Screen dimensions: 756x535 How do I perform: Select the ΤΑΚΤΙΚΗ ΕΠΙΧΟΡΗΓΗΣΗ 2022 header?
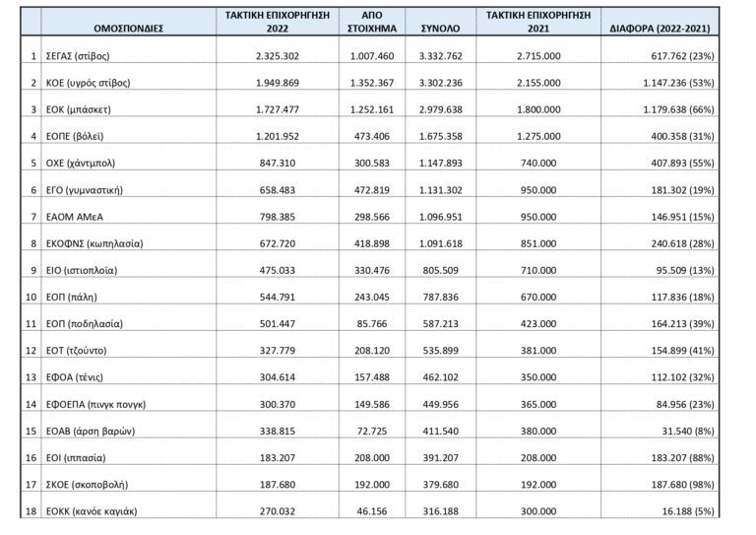click(x=277, y=23)
